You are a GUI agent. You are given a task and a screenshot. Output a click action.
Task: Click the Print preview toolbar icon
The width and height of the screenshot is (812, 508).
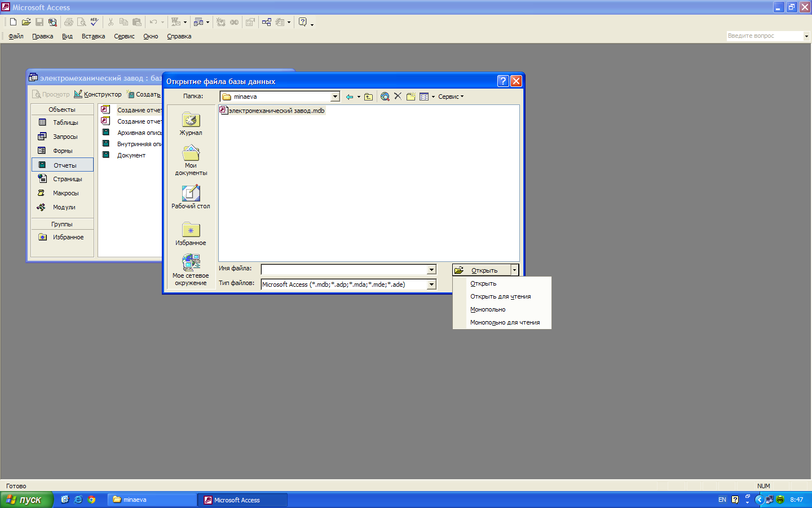(x=82, y=22)
